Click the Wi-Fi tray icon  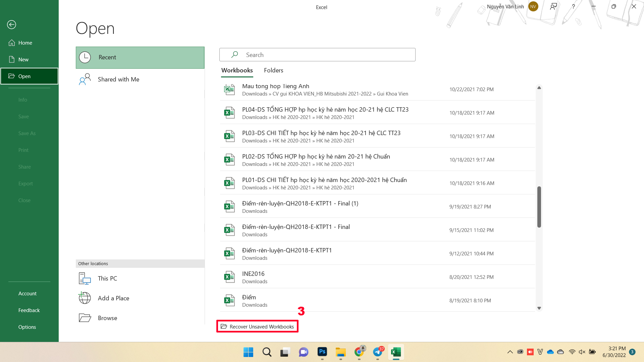572,352
